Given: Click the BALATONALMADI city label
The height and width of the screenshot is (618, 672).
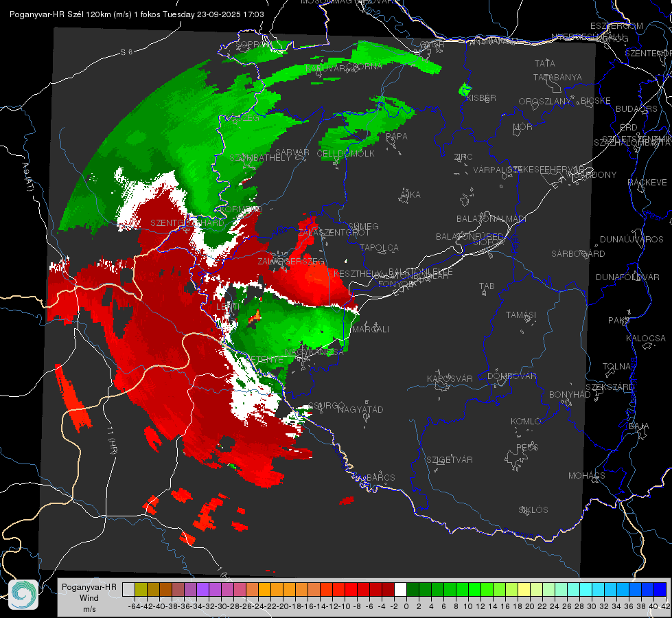Looking at the screenshot, I should tap(491, 219).
